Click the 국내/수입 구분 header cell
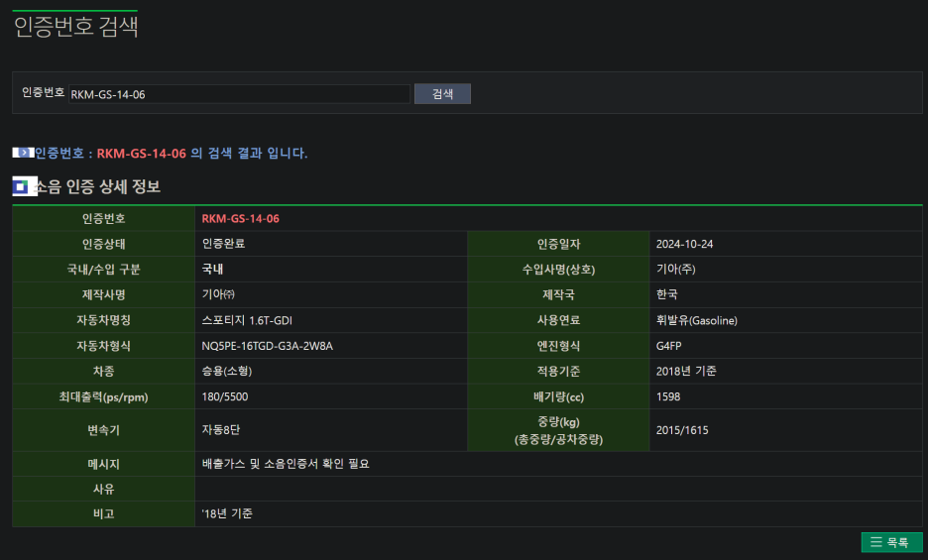The width and height of the screenshot is (928, 560). coord(103,270)
